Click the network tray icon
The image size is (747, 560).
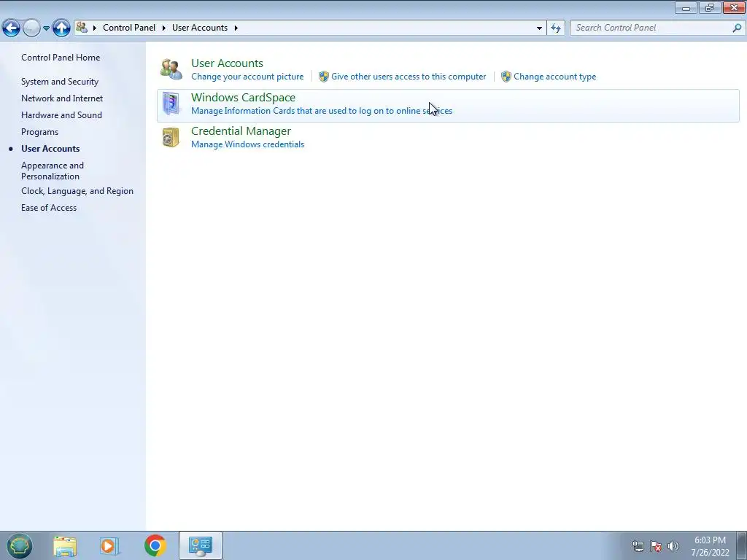[638, 546]
